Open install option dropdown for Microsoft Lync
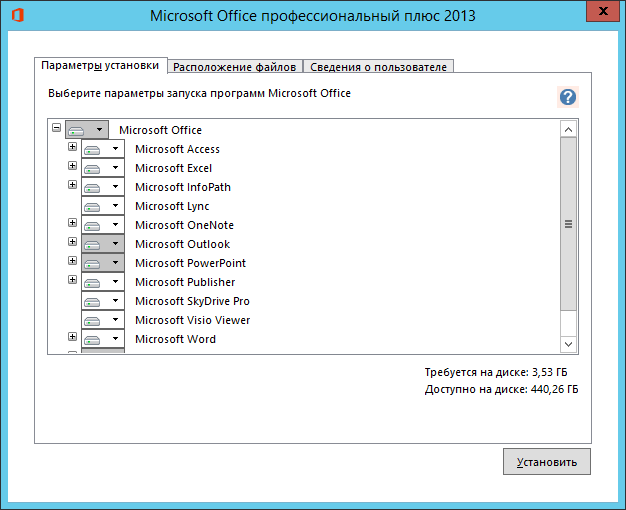 (103, 206)
